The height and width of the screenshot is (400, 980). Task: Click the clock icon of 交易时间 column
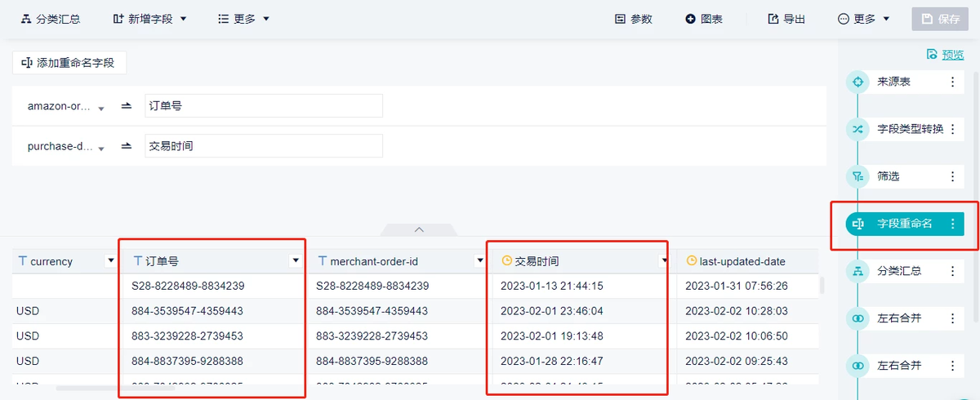tap(506, 261)
